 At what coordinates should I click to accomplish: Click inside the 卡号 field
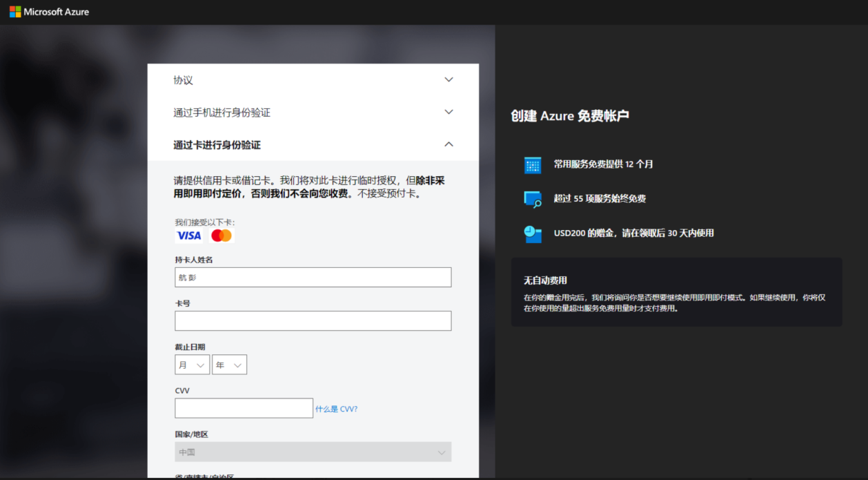pyautogui.click(x=313, y=320)
